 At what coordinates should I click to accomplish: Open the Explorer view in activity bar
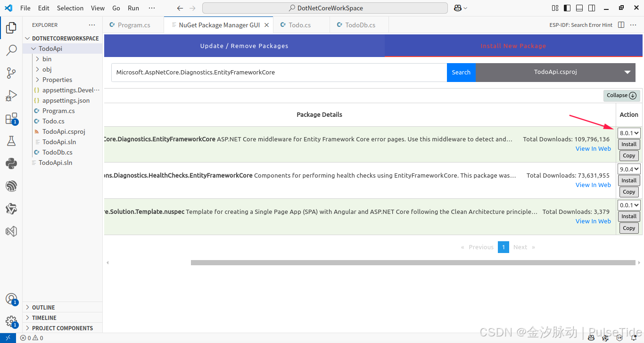pos(11,28)
